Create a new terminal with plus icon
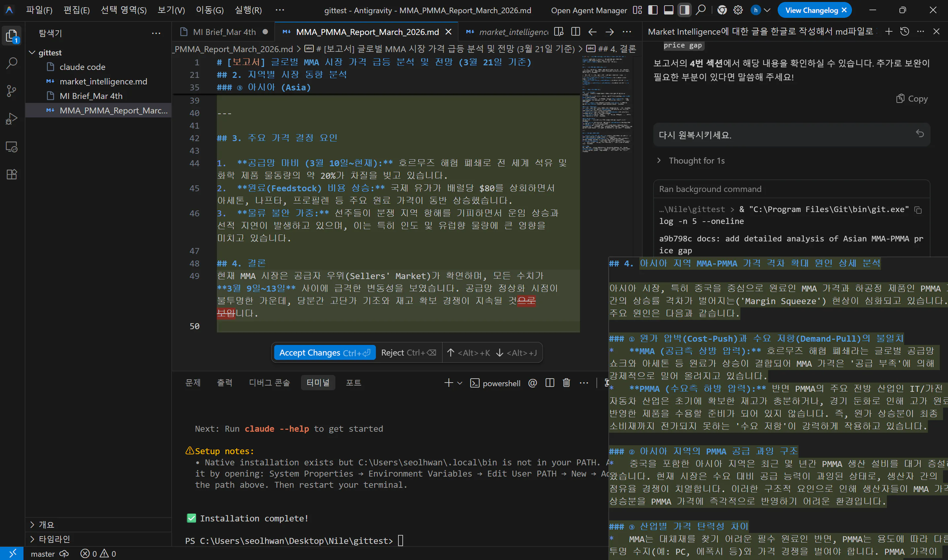 click(x=448, y=383)
